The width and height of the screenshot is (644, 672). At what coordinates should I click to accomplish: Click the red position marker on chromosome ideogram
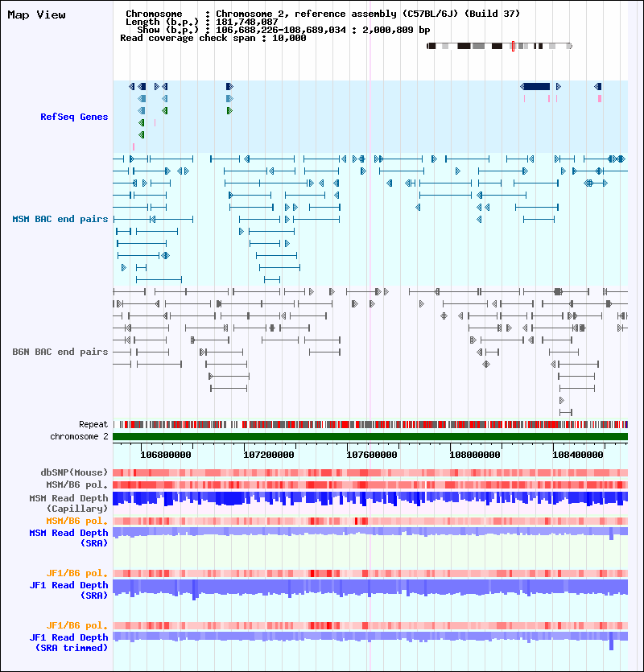tap(513, 47)
